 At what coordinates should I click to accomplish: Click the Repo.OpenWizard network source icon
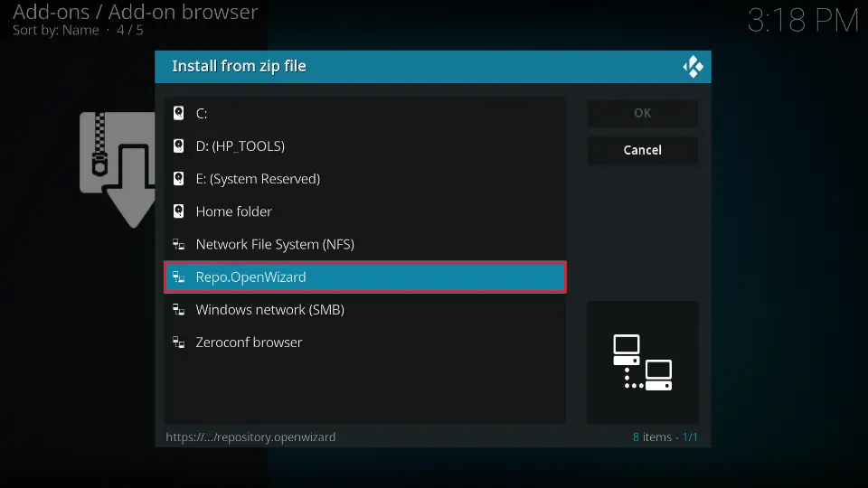(x=178, y=277)
